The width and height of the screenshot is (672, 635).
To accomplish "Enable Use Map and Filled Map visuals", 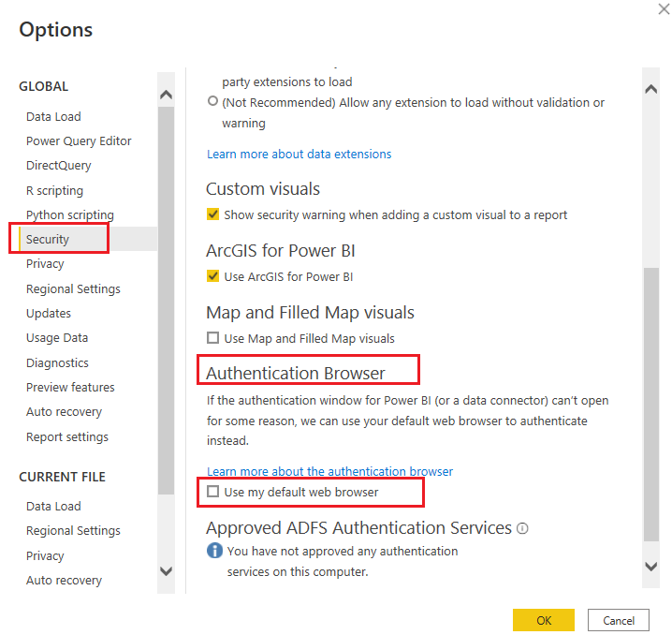I will coord(213,338).
